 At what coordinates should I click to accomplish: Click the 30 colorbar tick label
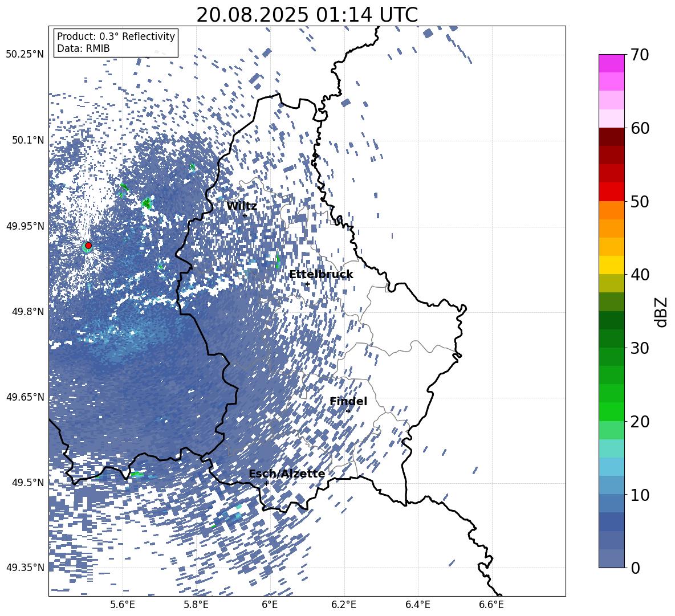click(x=640, y=348)
